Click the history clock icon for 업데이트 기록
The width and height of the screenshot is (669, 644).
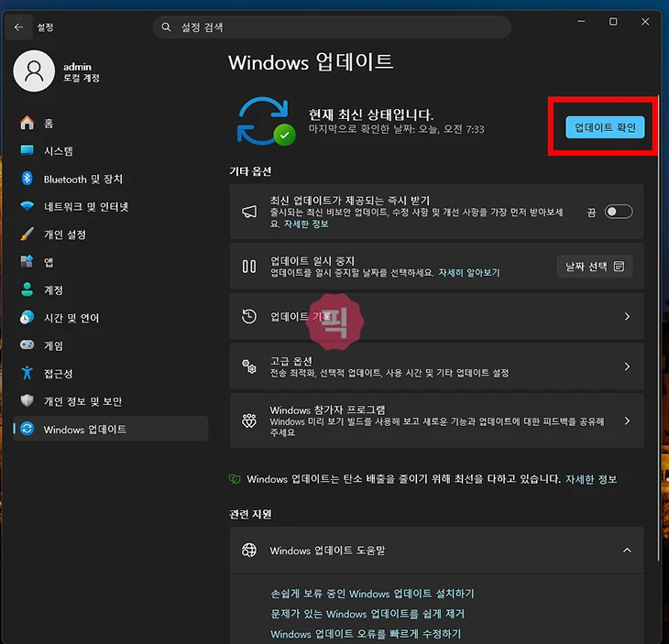(249, 316)
